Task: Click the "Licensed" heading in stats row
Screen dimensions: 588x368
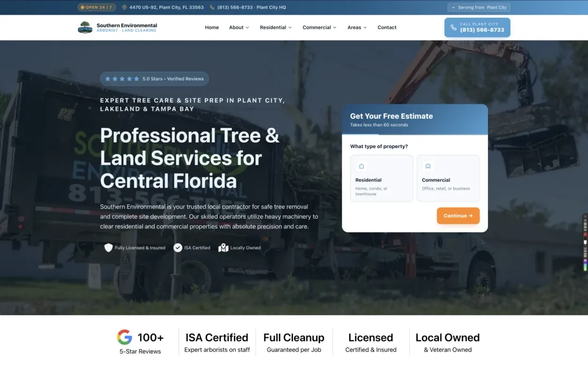Action: [x=371, y=338]
